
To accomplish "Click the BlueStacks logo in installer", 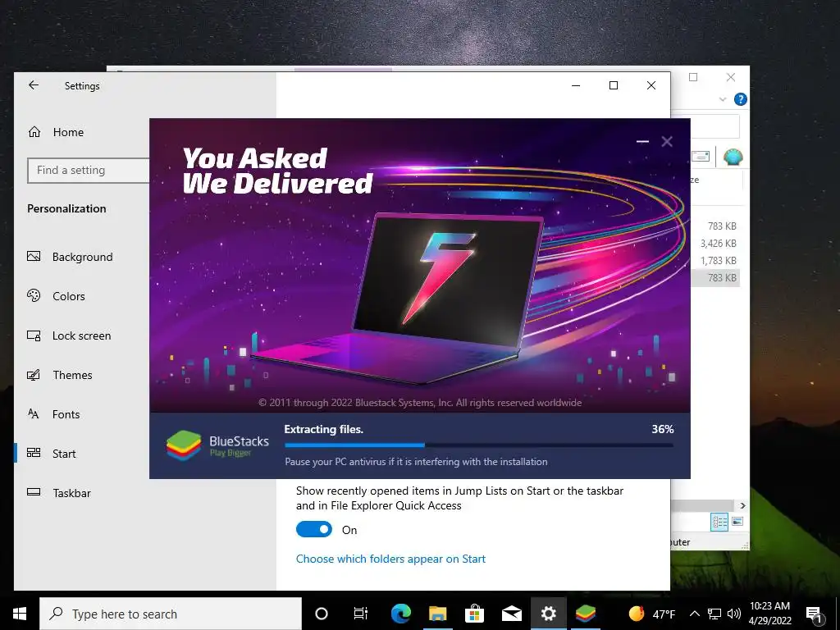I will coord(184,445).
